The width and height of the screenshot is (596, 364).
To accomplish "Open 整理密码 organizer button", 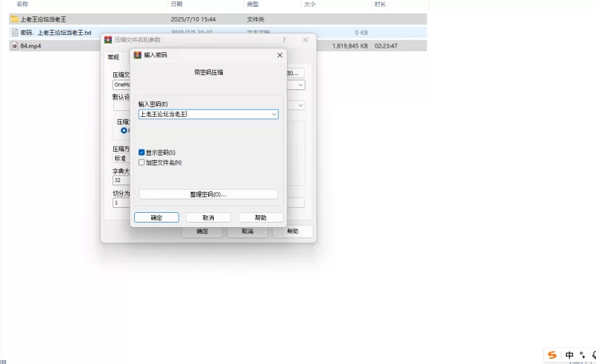I will point(208,194).
